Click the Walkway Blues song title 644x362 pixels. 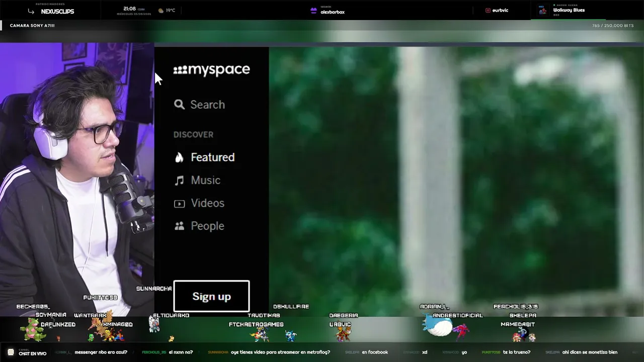click(569, 10)
